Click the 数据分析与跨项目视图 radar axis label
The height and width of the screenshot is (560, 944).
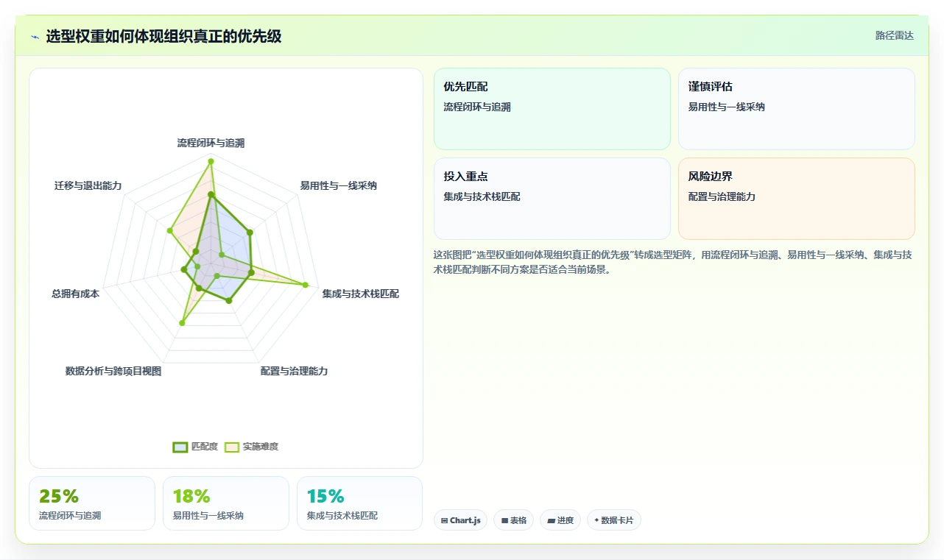click(113, 371)
